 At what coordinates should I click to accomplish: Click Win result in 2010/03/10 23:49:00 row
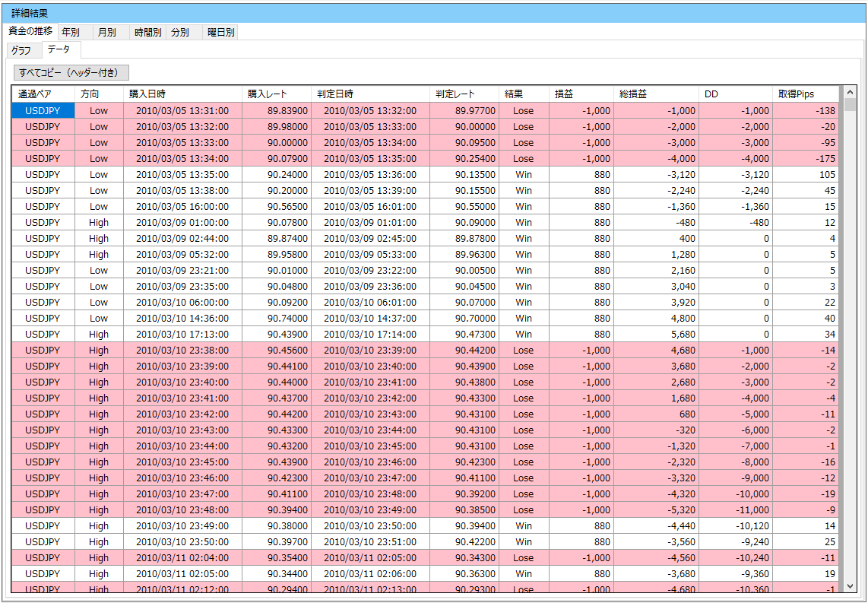click(524, 526)
